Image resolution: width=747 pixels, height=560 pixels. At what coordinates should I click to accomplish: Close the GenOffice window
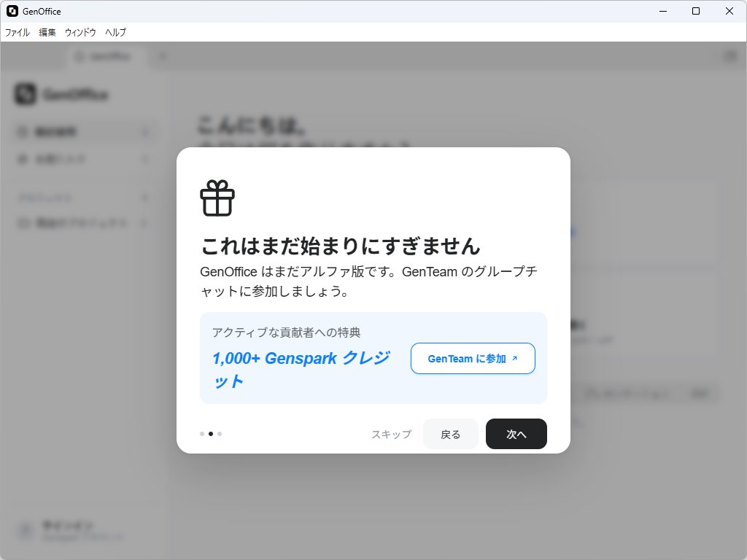point(729,11)
